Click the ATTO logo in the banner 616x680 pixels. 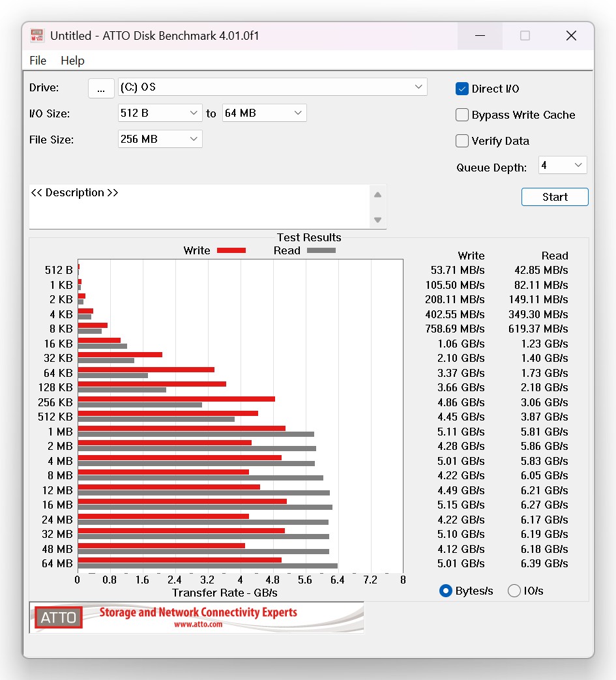click(x=59, y=617)
